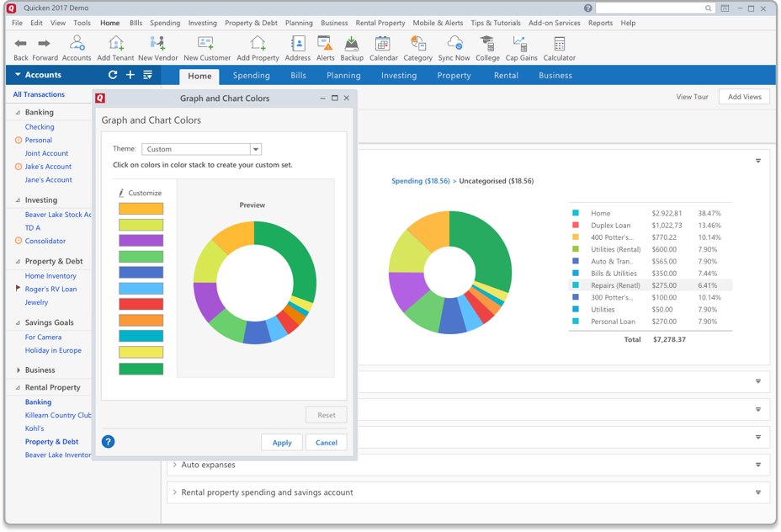Collapse the Investing section
This screenshot has height=532, width=781.
pos(18,200)
